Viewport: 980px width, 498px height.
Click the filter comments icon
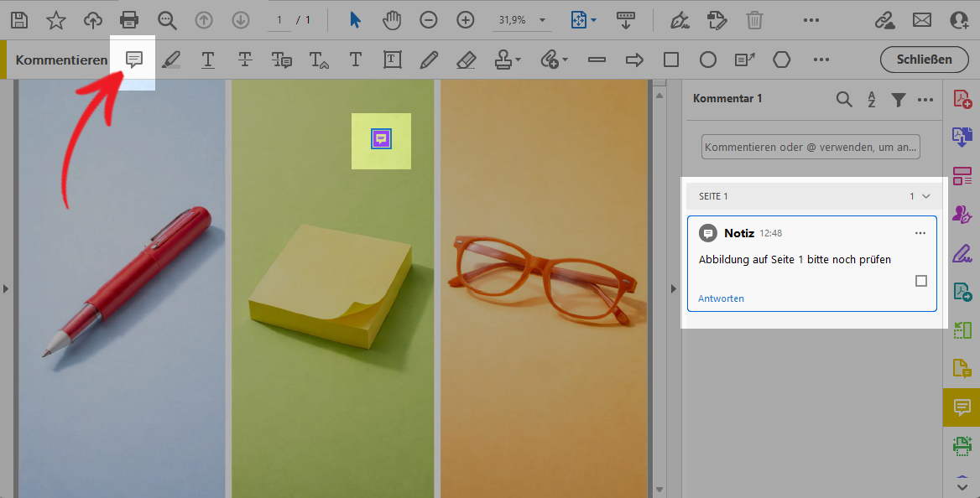coord(899,100)
